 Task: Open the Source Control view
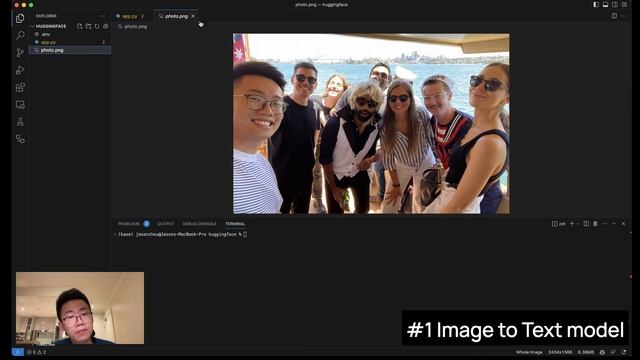(x=20, y=53)
